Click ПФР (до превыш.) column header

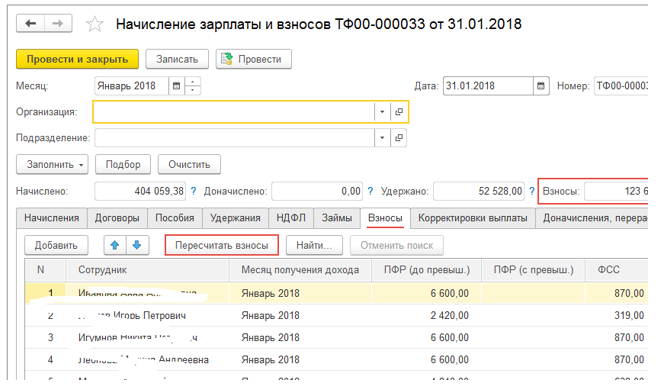[x=426, y=270]
